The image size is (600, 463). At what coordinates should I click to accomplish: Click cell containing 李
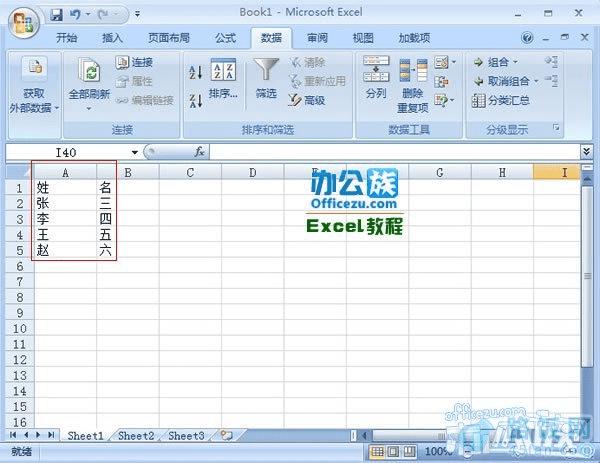tap(65, 219)
